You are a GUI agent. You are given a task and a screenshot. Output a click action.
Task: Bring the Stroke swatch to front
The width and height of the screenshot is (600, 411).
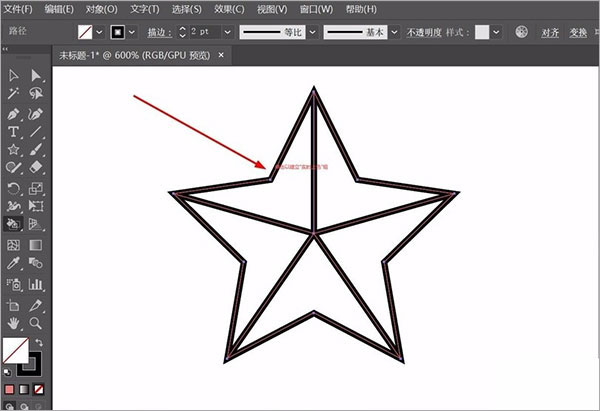pyautogui.click(x=32, y=364)
